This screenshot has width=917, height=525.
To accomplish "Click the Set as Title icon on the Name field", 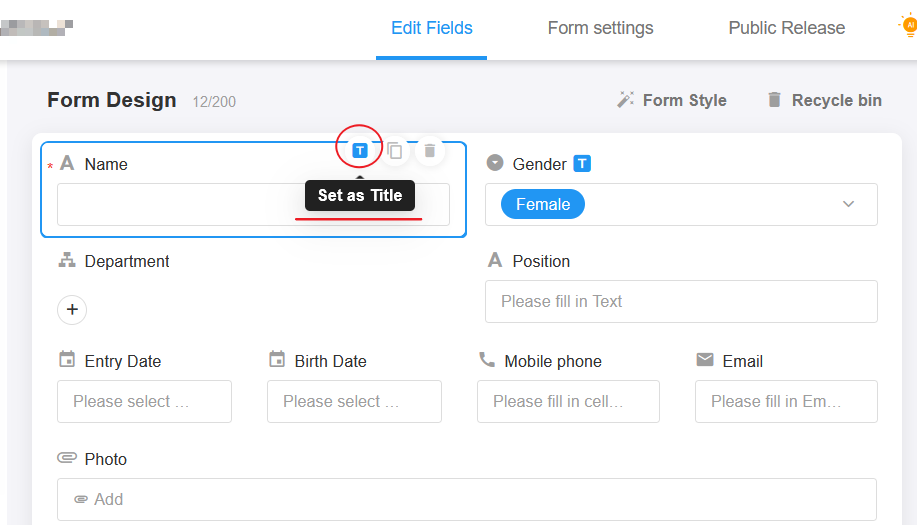I will (x=360, y=151).
